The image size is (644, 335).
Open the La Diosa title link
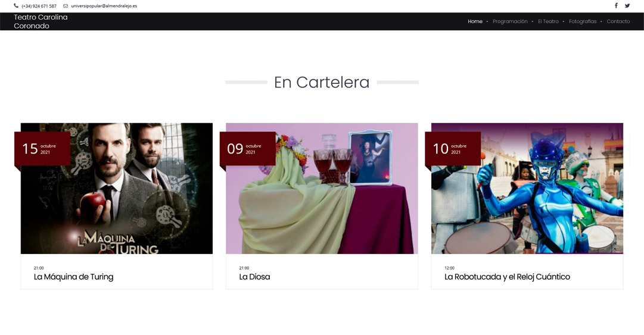coord(254,277)
